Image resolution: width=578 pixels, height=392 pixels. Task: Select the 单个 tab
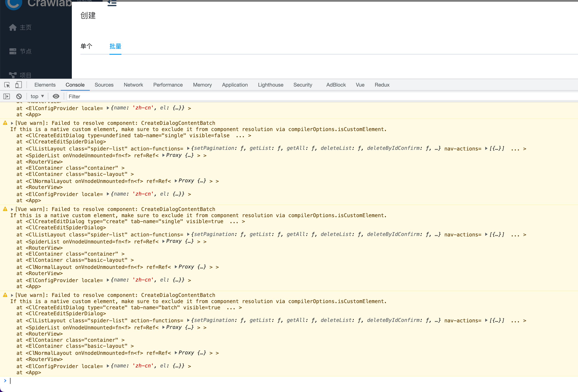(86, 46)
